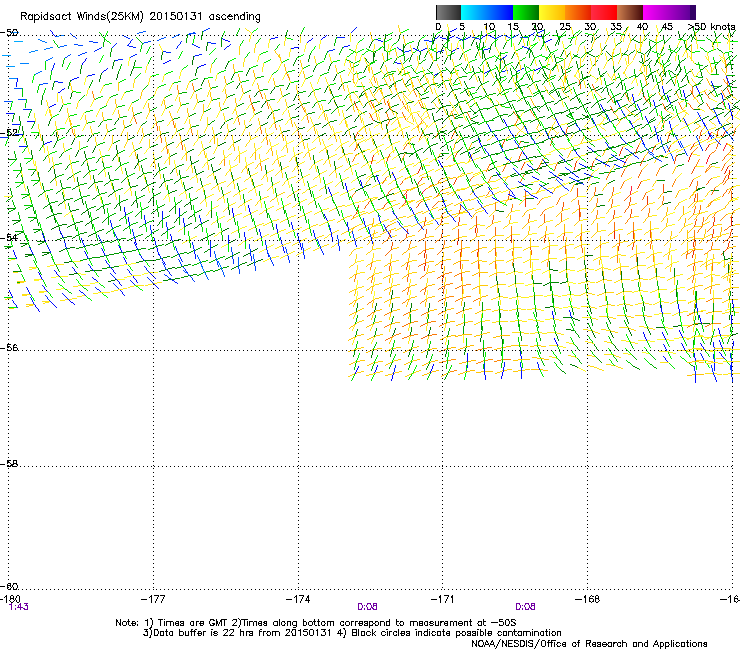Click the '-50' latitude label
The image size is (740, 650).
[9, 33]
